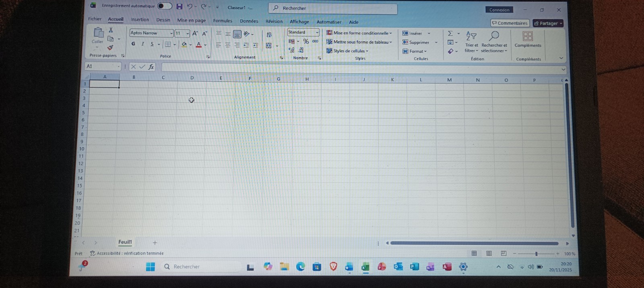Toggle align text left
Viewport: 644px width, 288px height.
pyautogui.click(x=218, y=45)
